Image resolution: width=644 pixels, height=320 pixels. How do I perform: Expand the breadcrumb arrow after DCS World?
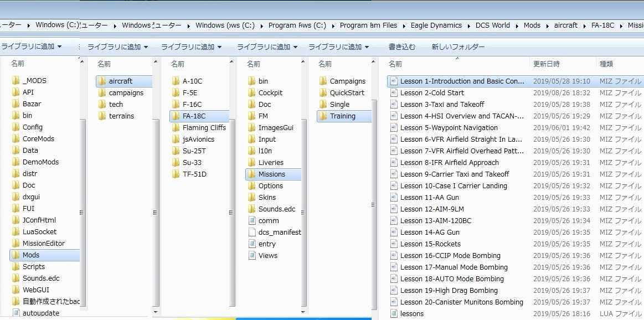(x=517, y=25)
